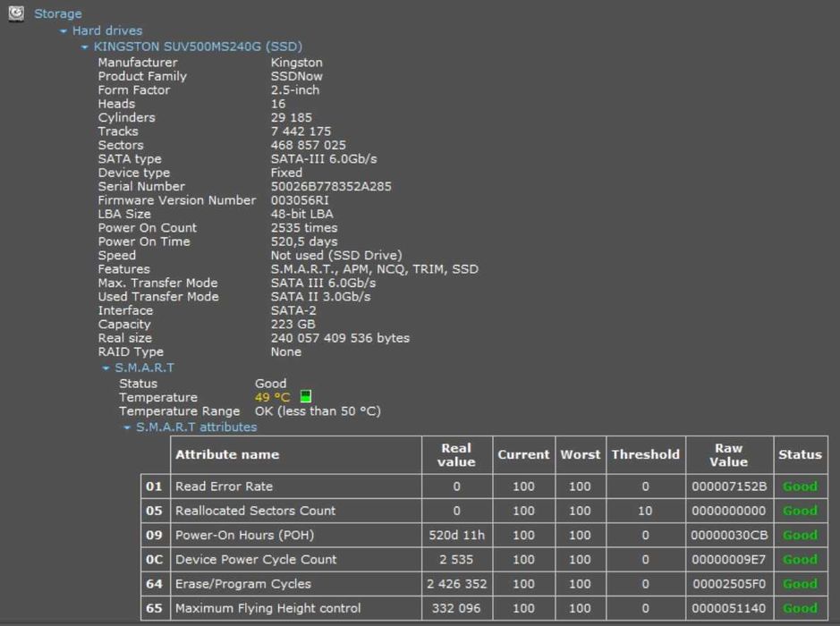The width and height of the screenshot is (840, 626).
Task: Click Good status for Read Error Rate
Action: point(801,486)
